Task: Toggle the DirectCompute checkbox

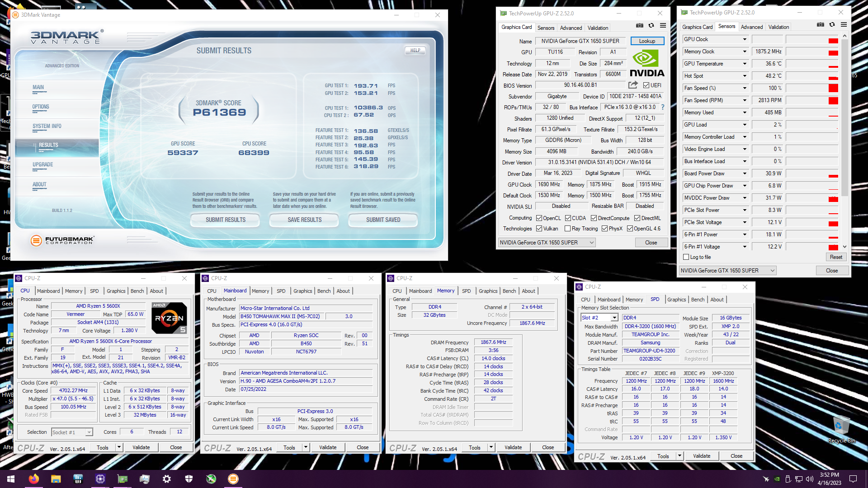Action: tap(594, 218)
